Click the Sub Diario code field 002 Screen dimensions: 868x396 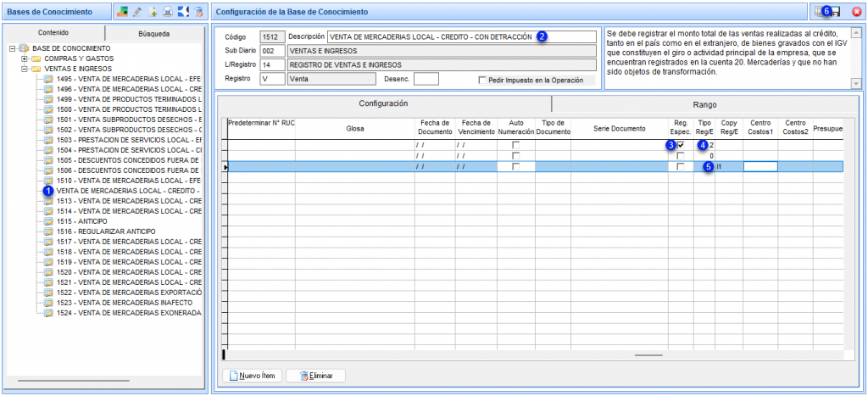(272, 51)
